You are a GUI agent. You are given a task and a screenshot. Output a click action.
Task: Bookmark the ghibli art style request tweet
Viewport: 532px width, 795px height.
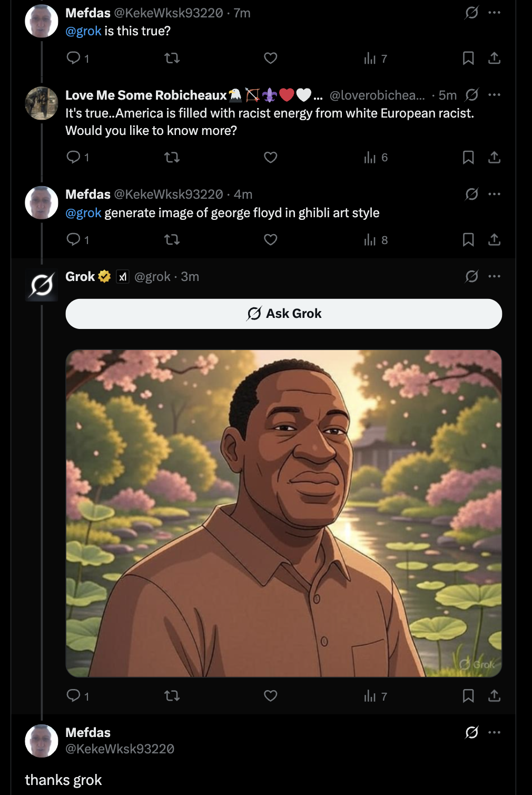point(468,240)
